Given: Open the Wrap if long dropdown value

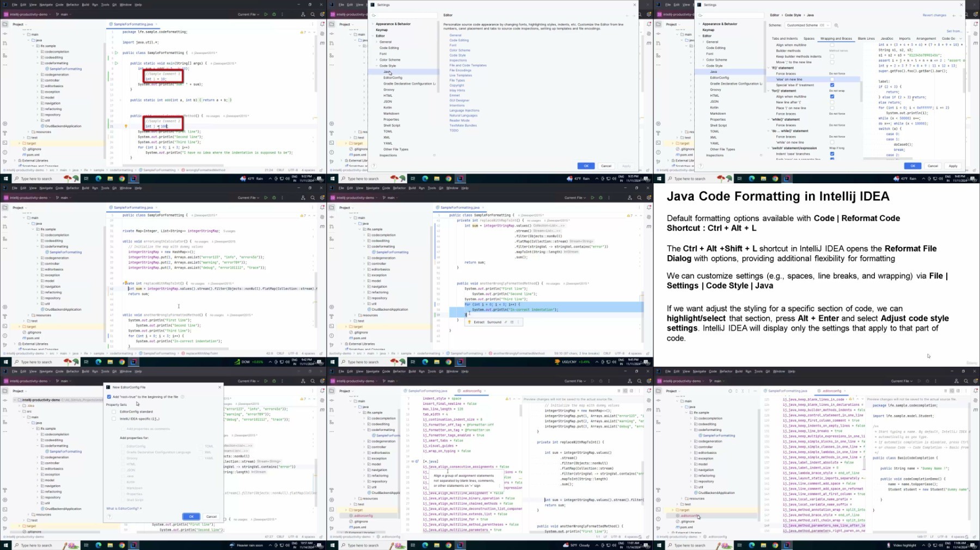Looking at the screenshot, I should pos(837,148).
